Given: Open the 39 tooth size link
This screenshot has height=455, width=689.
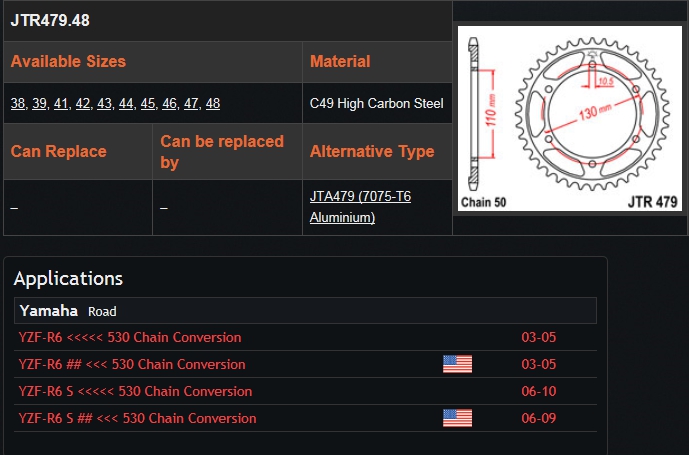Looking at the screenshot, I should 39,103.
